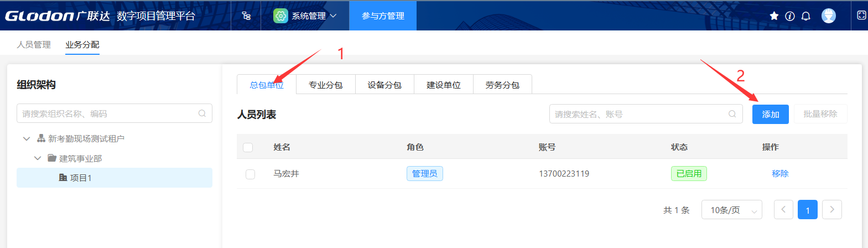The image size is (868, 248).
Task: Collapse the 建筑事业部 tree node
Action: tap(38, 158)
